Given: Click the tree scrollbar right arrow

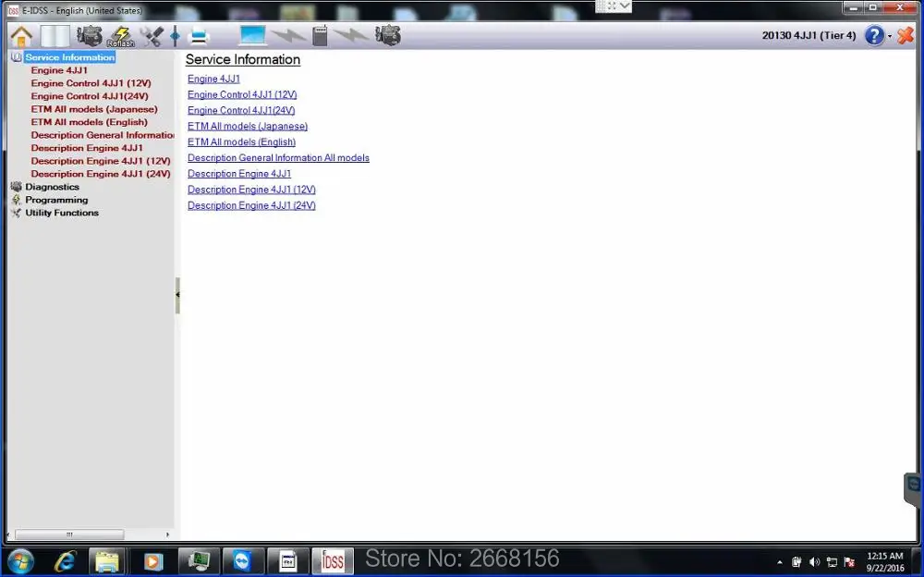Looking at the screenshot, I should pyautogui.click(x=168, y=534).
